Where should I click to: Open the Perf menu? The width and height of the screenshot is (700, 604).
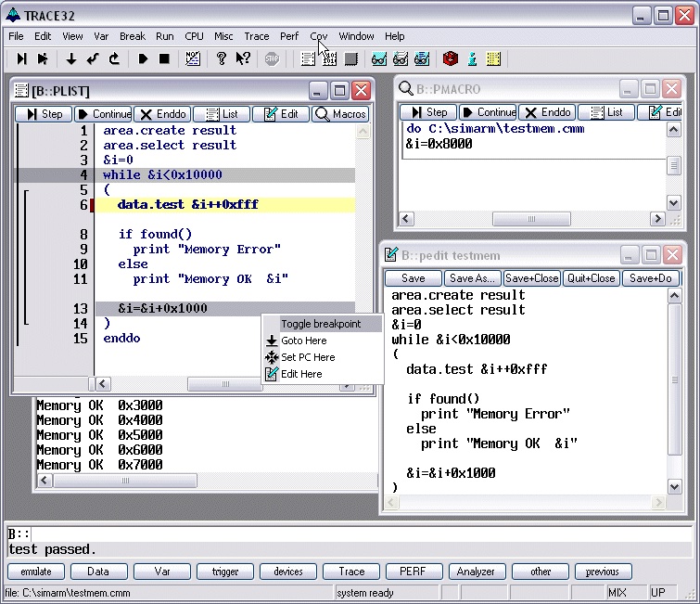[289, 36]
